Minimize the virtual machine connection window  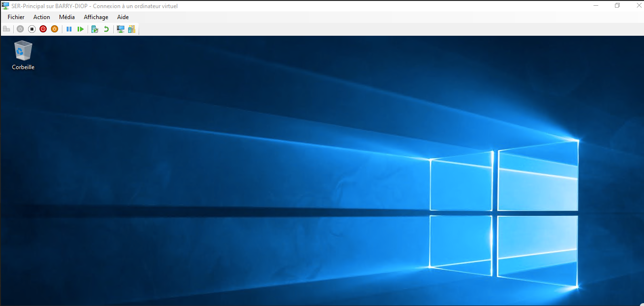(596, 5)
